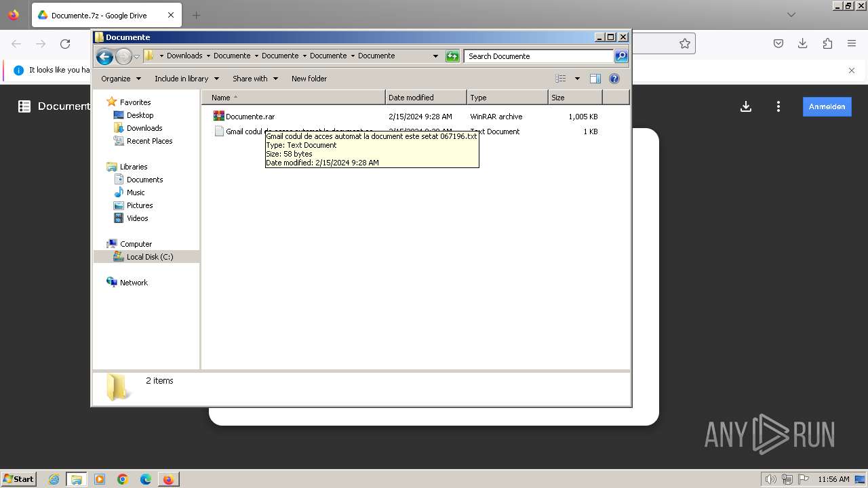Dismiss the Firefox notification bar
Viewport: 868px width, 488px height.
point(852,70)
